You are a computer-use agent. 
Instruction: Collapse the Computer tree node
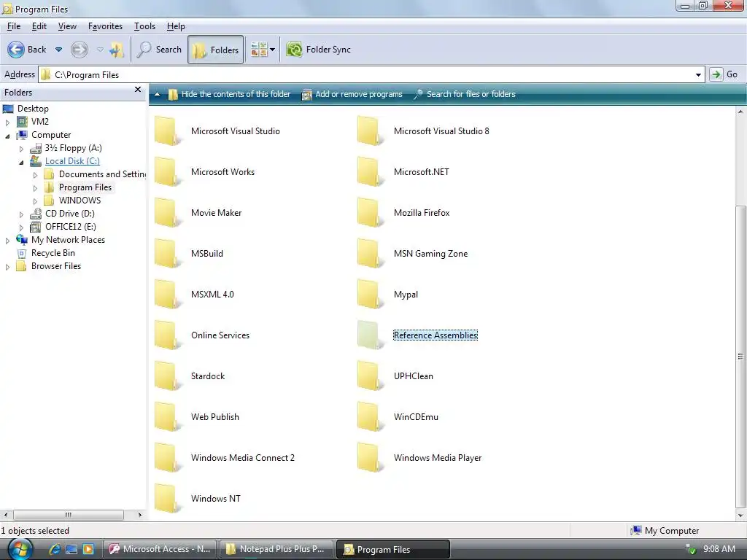click(x=7, y=136)
